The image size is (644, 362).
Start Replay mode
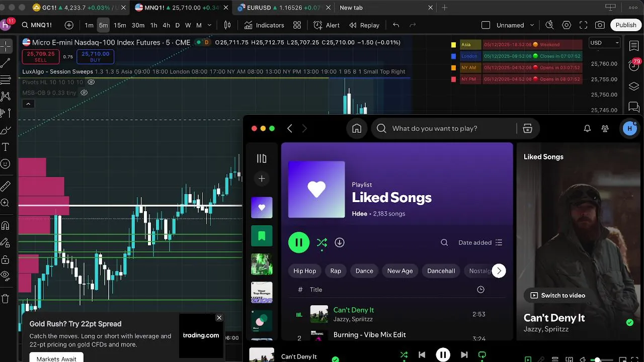coord(364,25)
